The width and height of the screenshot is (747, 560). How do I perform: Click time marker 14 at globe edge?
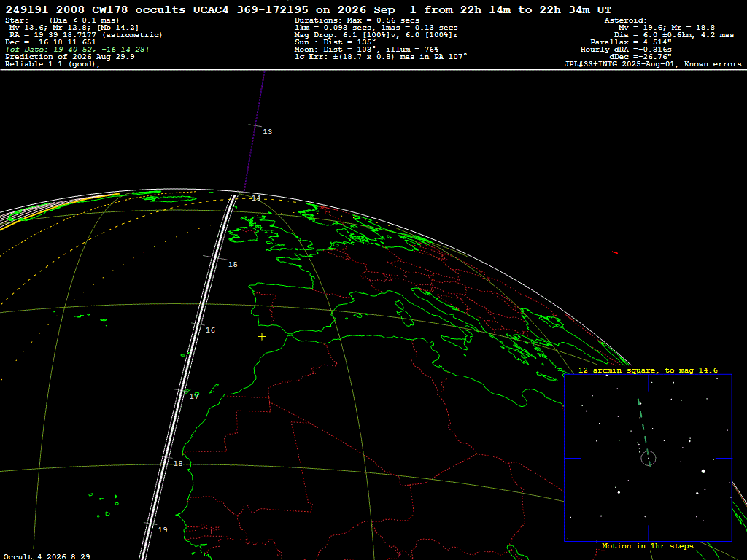pos(256,198)
